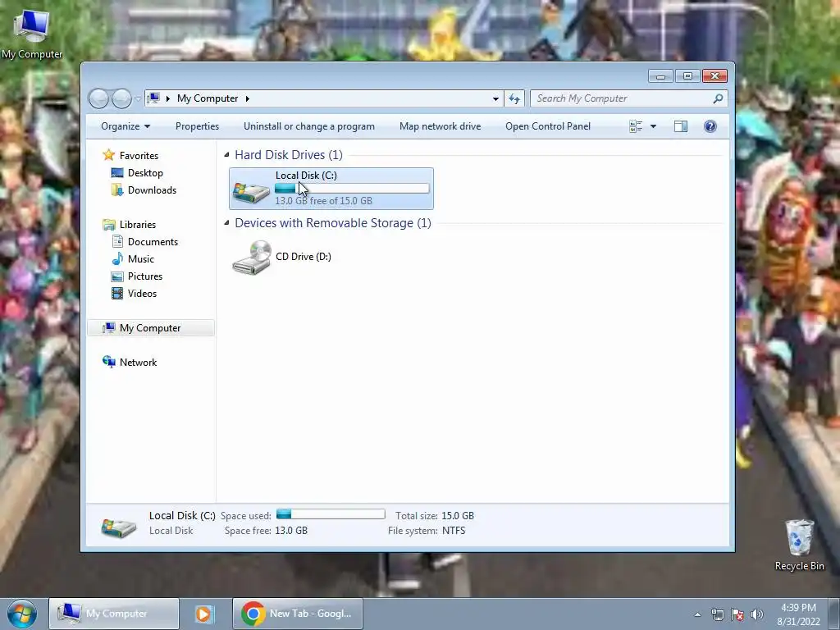This screenshot has width=840, height=630.
Task: Click computer icon in the address bar
Action: click(x=153, y=98)
